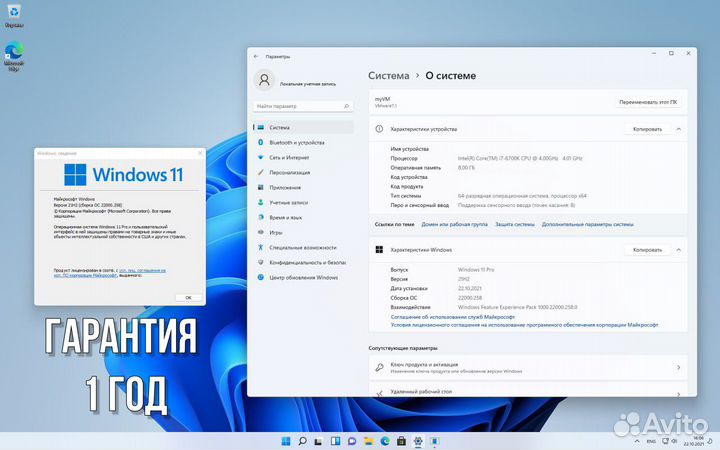Click the network icon beside Сеть и Интернет
The width and height of the screenshot is (720, 450).
point(260,158)
